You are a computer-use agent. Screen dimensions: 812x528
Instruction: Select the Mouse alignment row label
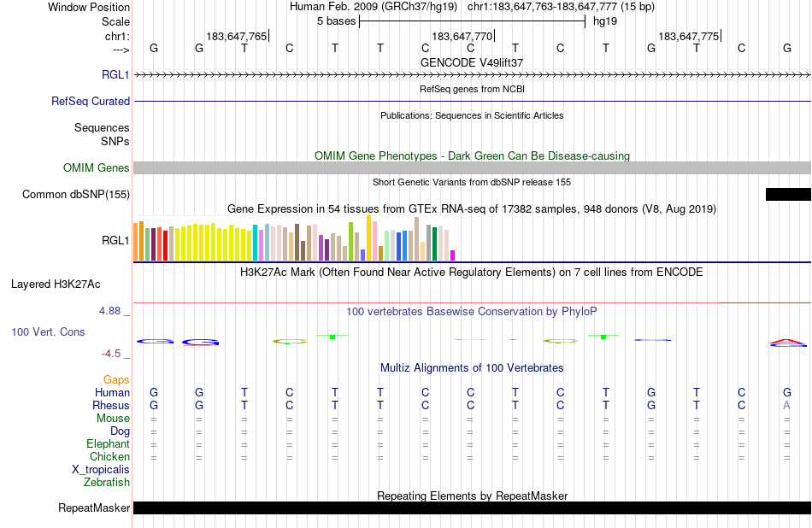(x=114, y=419)
